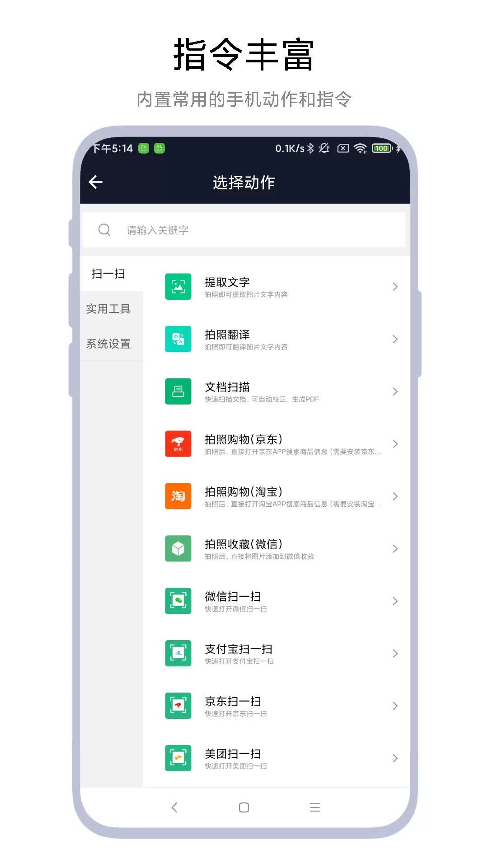Select the 扫一扫 category tab
488x868 pixels.
108,274
